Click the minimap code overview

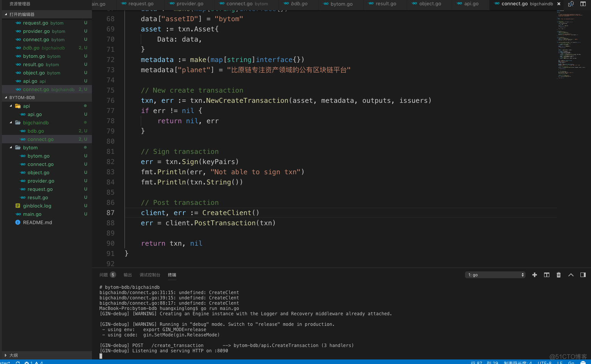(x=572, y=44)
